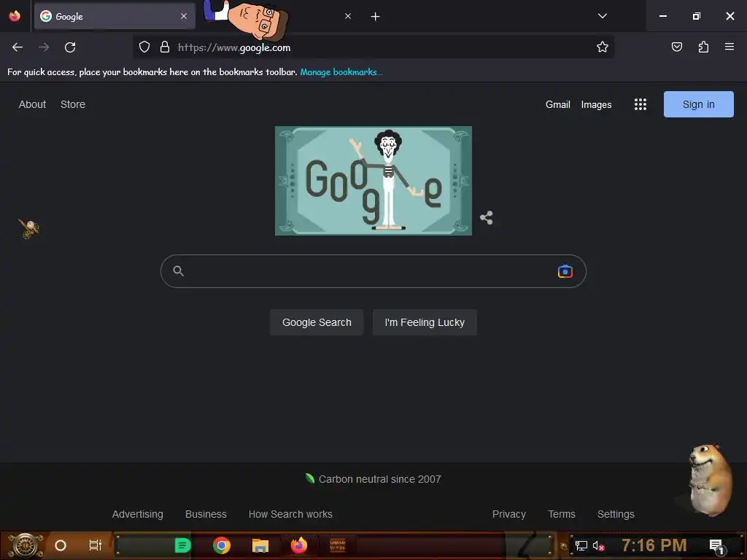Screen dimensions: 747x560
Task: Click the hamster desktop pet
Action: click(711, 480)
